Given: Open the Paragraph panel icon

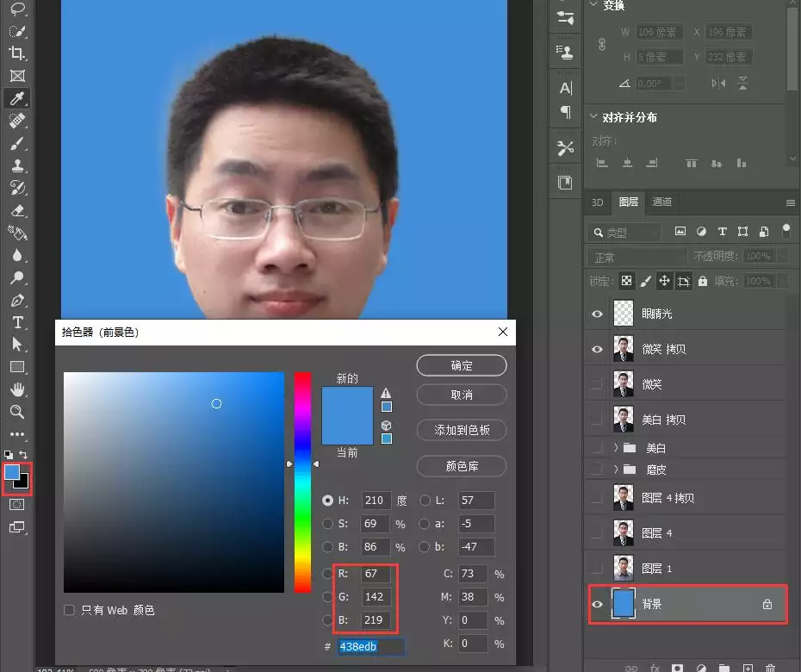Looking at the screenshot, I should point(566,111).
